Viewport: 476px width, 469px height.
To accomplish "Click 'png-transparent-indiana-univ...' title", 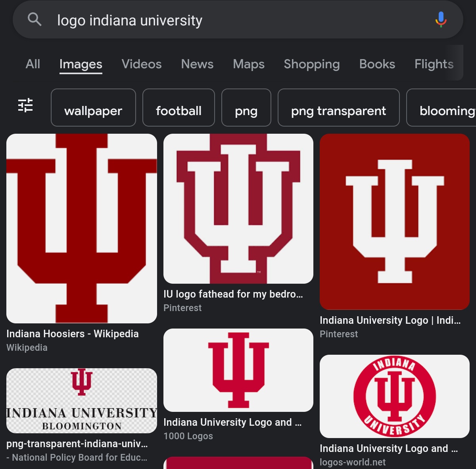I will click(77, 444).
